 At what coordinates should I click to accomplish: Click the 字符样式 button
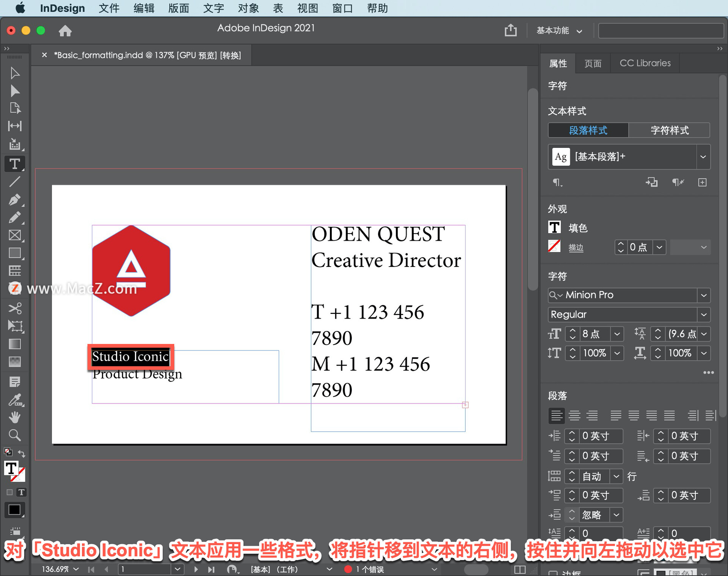point(669,130)
